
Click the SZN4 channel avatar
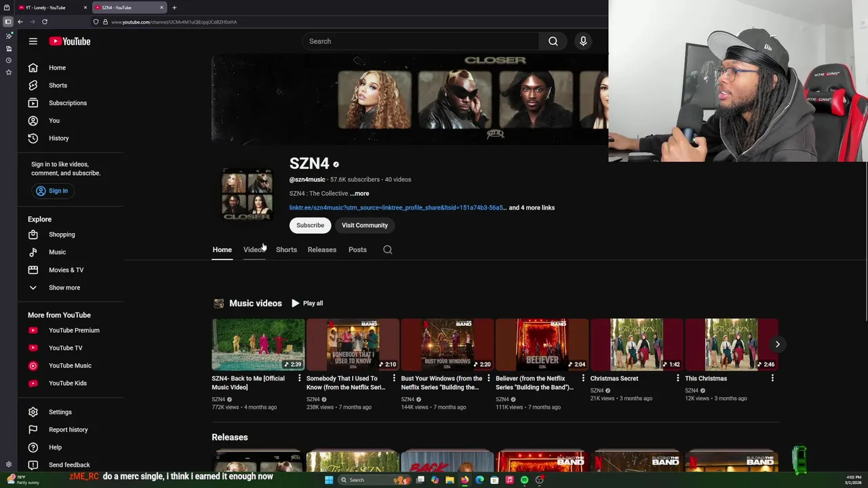click(248, 196)
